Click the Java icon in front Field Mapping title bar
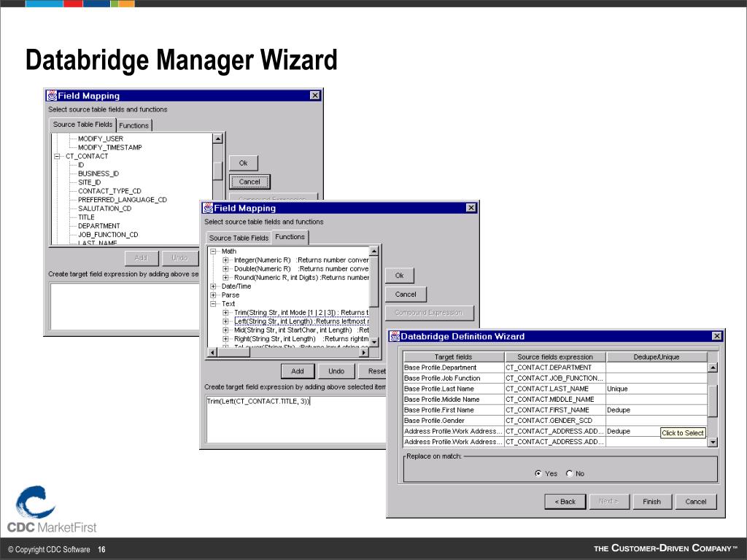The image size is (747, 560). tap(208, 208)
